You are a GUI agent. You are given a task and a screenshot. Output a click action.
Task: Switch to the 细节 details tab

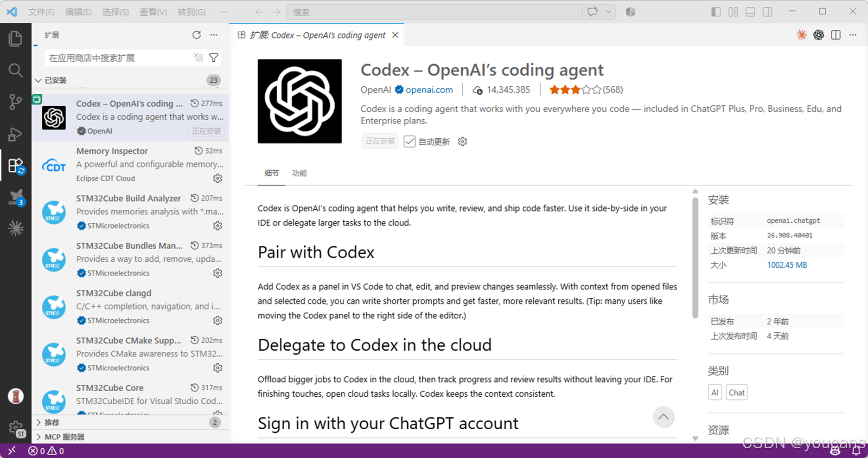tap(272, 173)
